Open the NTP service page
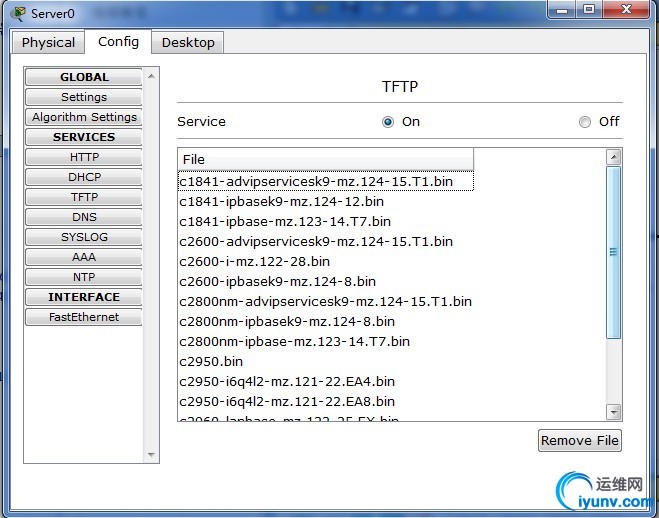The width and height of the screenshot is (659, 518). 84,277
